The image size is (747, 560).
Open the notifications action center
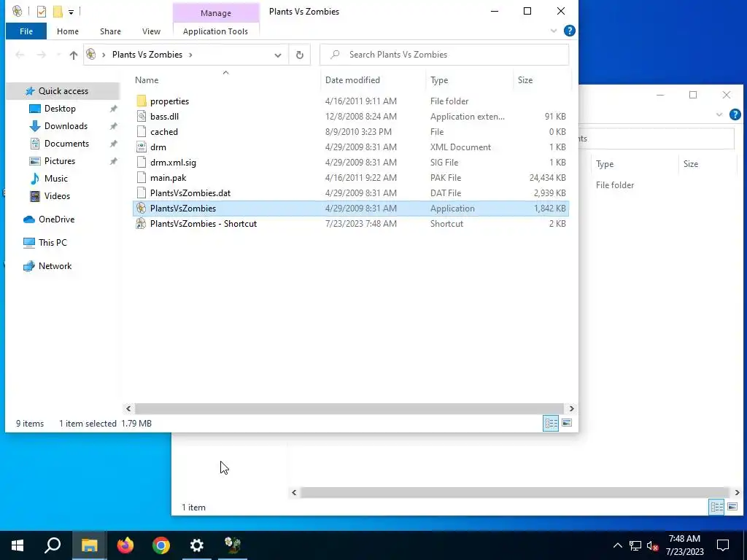coord(723,545)
